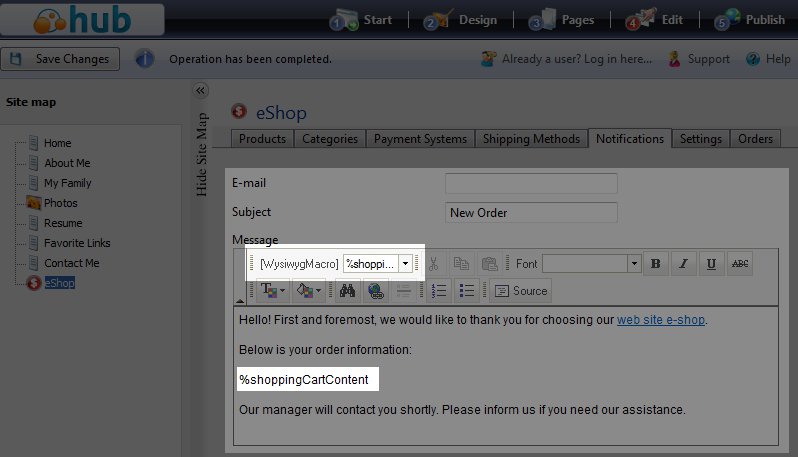This screenshot has width=798, height=457.
Task: Click the insert link globe icon
Action: coord(375,291)
